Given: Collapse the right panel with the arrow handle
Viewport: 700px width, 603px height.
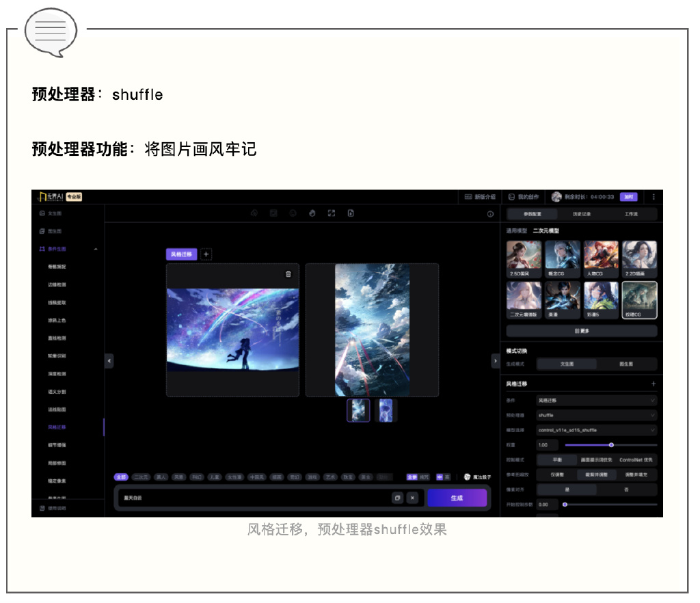Looking at the screenshot, I should 495,361.
